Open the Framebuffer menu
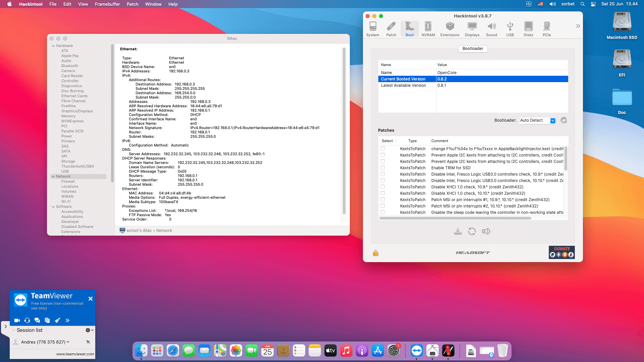 pyautogui.click(x=107, y=4)
